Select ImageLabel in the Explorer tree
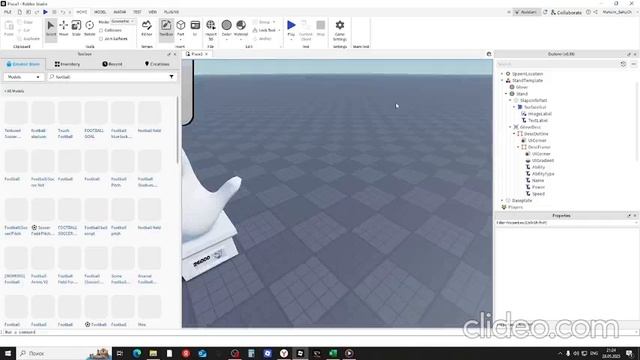This screenshot has height=360, width=640. pos(539,114)
